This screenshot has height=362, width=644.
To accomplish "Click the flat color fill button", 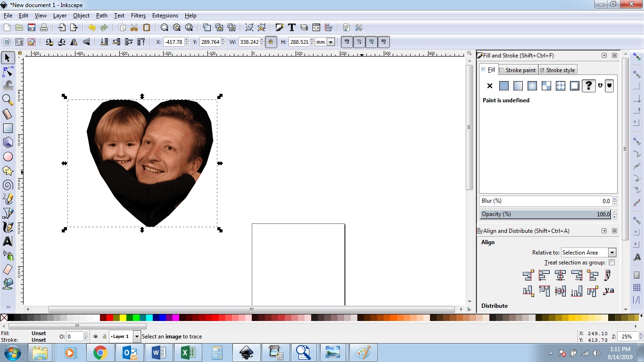I will [x=504, y=86].
